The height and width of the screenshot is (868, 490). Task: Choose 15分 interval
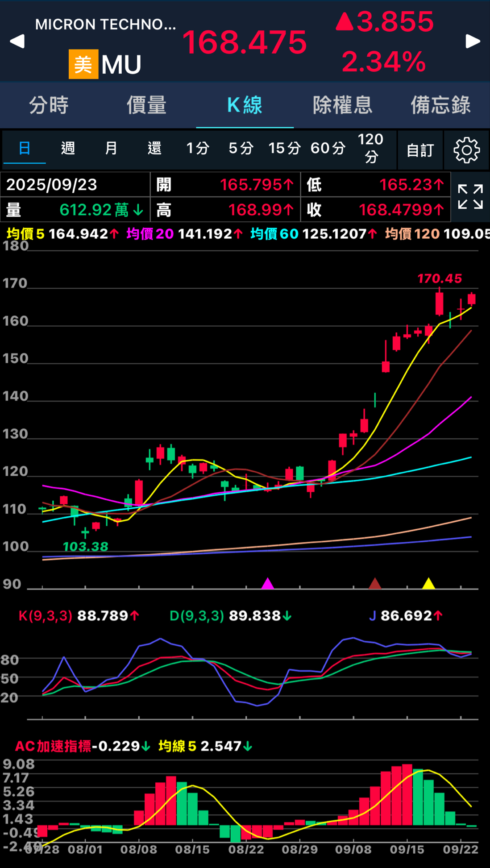click(x=284, y=148)
